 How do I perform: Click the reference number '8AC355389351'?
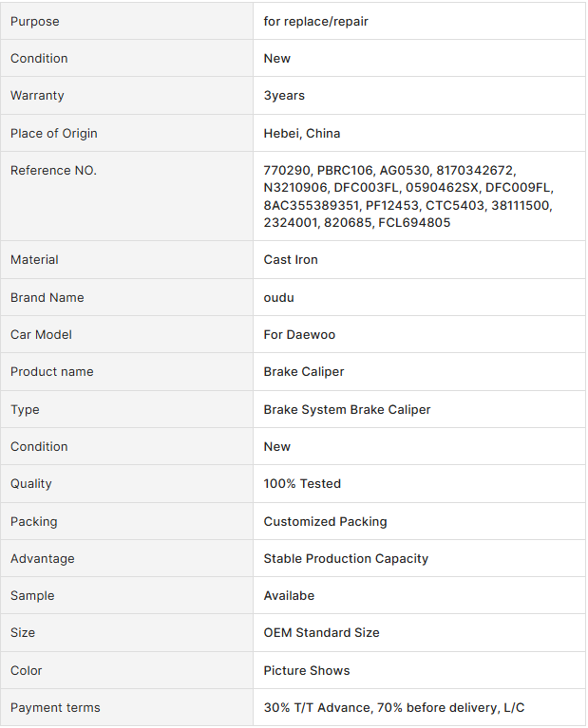coord(312,205)
